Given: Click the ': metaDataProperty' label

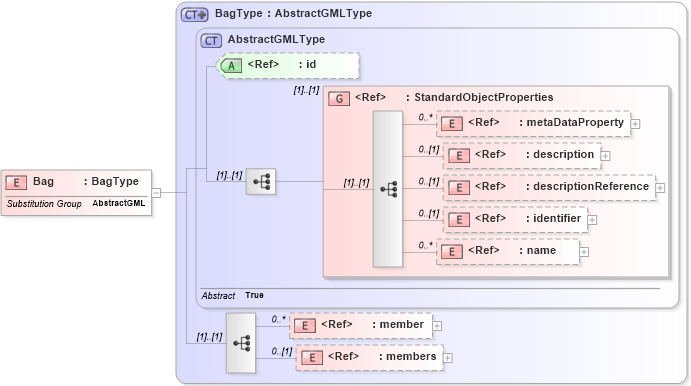Looking at the screenshot, I should 572,122.
